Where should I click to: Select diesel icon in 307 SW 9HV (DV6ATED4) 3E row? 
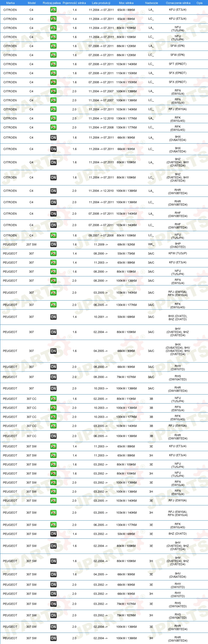pos(53,574)
